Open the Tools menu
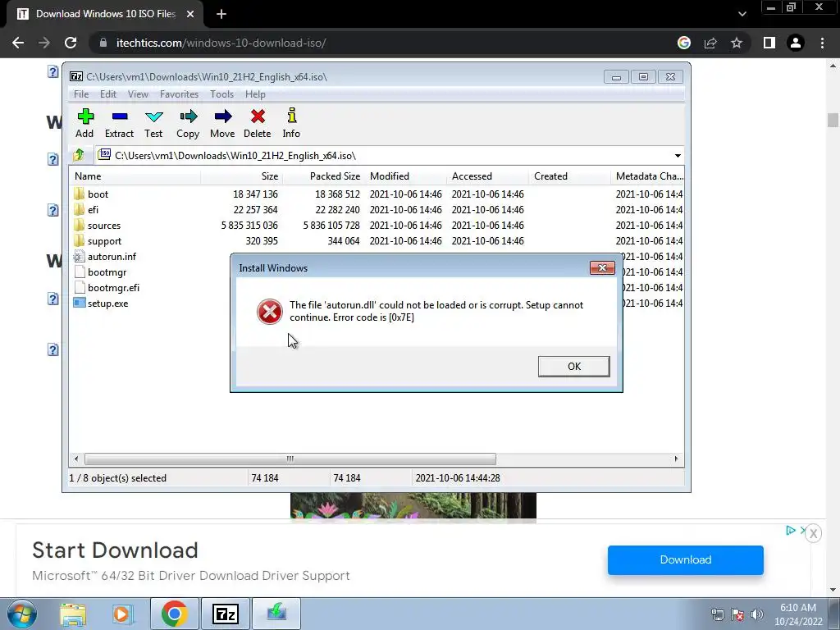The height and width of the screenshot is (630, 840). [221, 94]
